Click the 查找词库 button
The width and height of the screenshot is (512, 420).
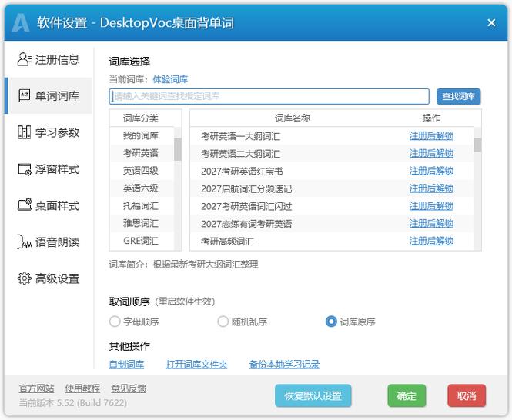(458, 96)
